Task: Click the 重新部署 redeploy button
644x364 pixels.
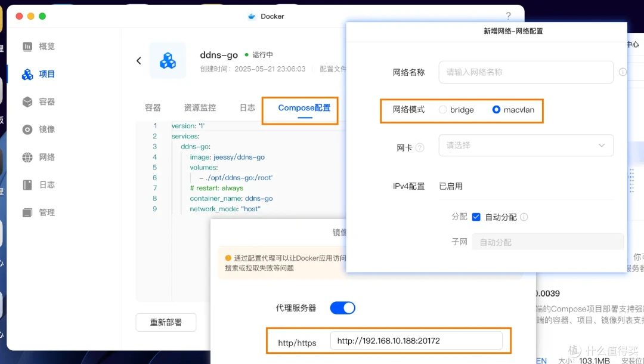Action: (166, 322)
